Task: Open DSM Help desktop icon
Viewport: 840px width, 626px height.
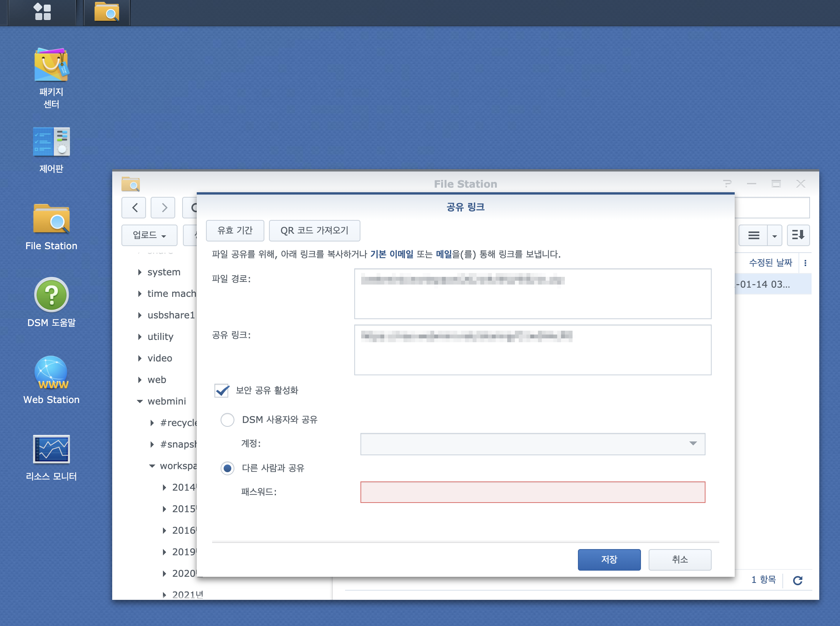Action: 51,295
